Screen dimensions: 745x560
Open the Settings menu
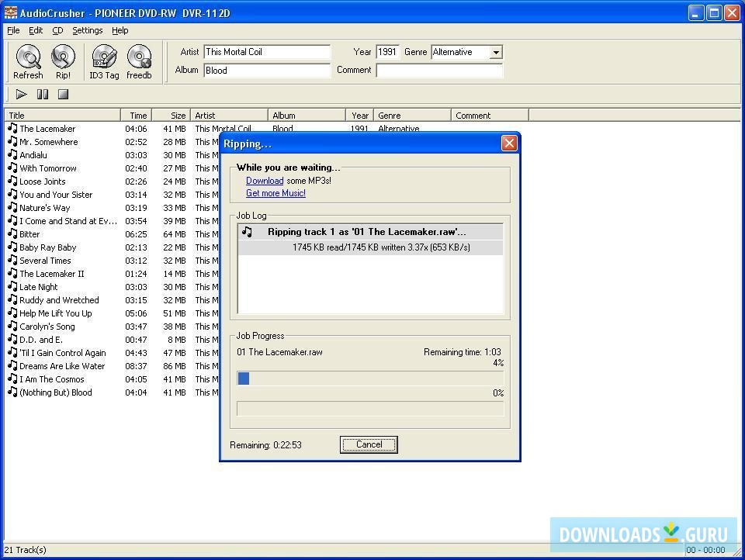click(88, 30)
